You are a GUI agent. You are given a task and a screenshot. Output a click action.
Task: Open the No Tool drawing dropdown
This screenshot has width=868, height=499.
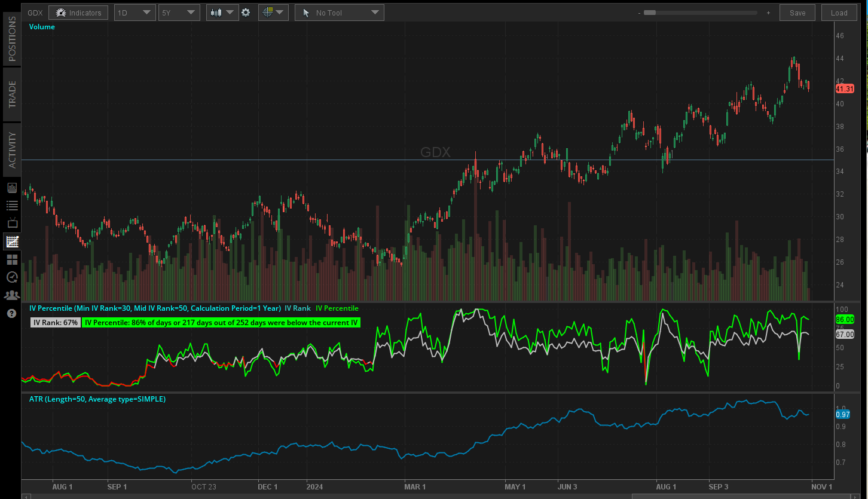point(339,12)
